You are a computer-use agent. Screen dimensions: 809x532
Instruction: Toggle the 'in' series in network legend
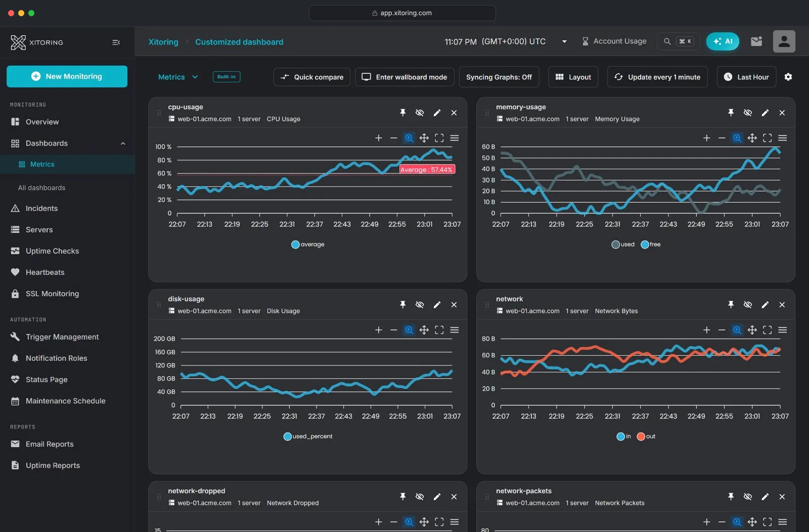[624, 437]
